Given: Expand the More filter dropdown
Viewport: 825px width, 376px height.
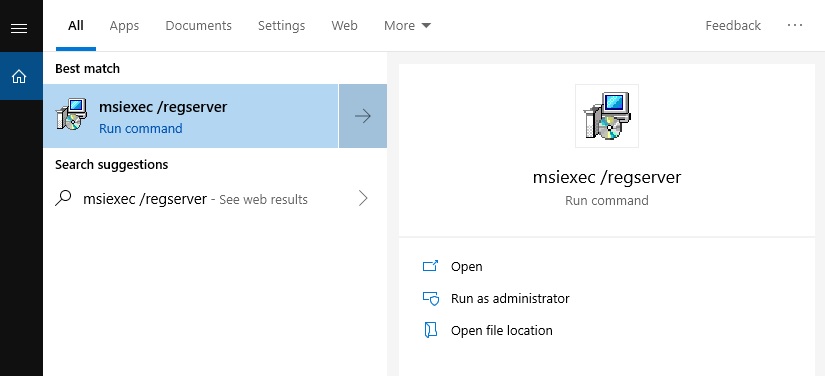Looking at the screenshot, I should 407,25.
